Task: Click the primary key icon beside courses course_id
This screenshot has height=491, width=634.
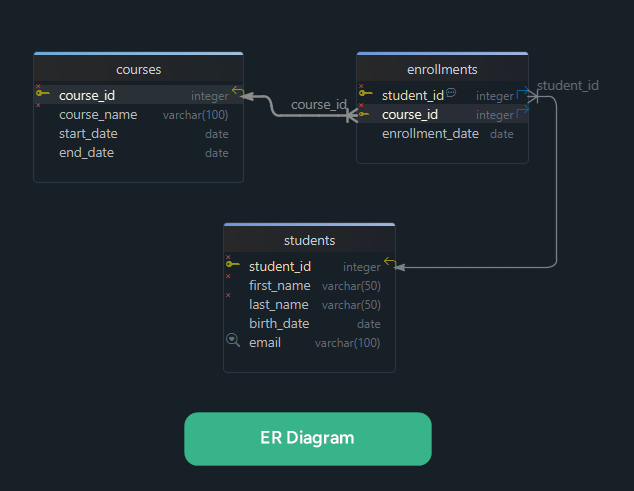Action: tap(42, 93)
